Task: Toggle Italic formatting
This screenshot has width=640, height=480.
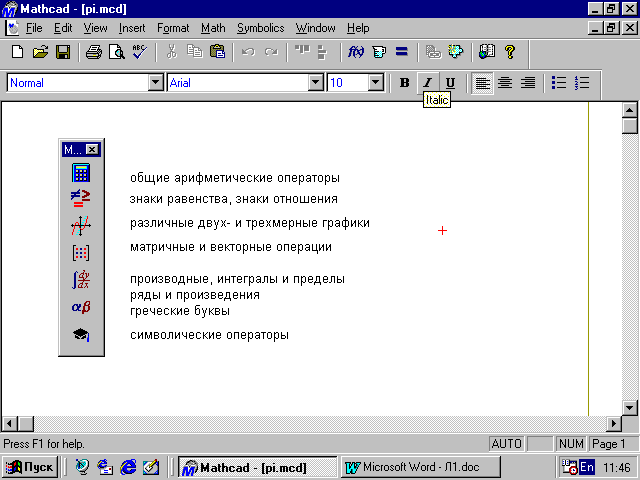Action: (427, 83)
